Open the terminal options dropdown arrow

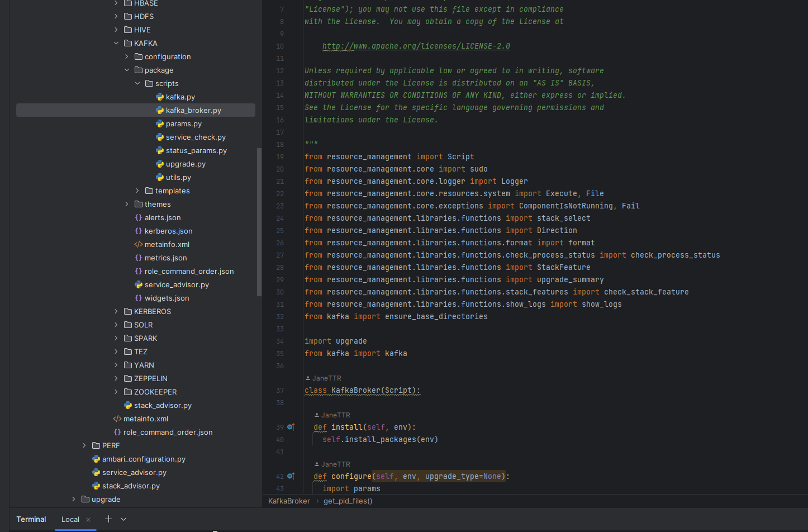[123, 519]
